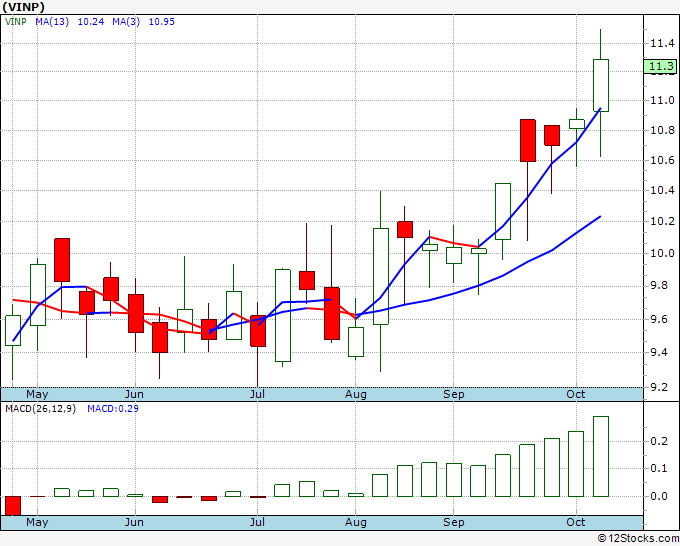680x546 pixels.
Task: Click Sep on the MACD panel date axis
Action: [454, 523]
